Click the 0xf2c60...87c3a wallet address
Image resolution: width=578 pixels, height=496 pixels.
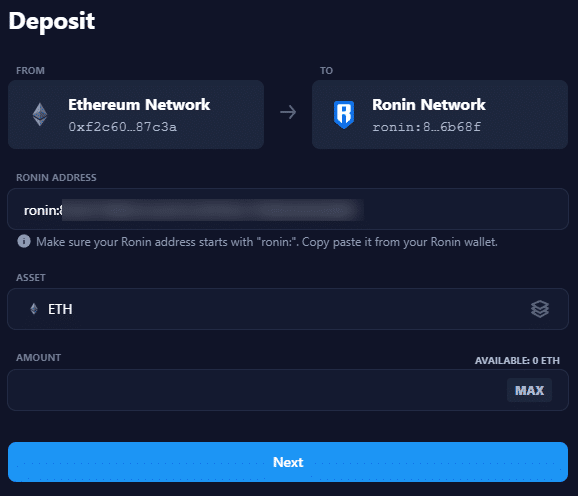pos(122,127)
